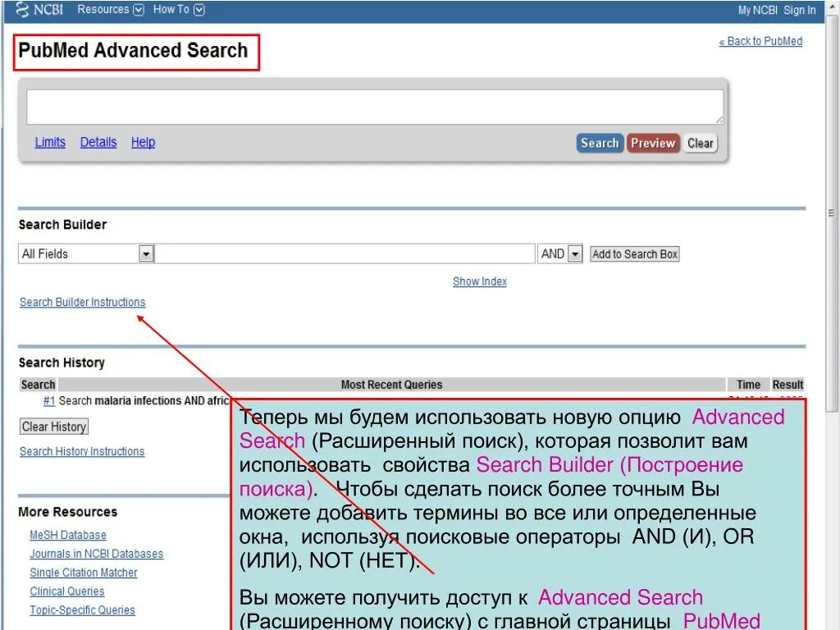Open Journals in NCBI Databases
This screenshot has width=840, height=630.
(x=97, y=554)
